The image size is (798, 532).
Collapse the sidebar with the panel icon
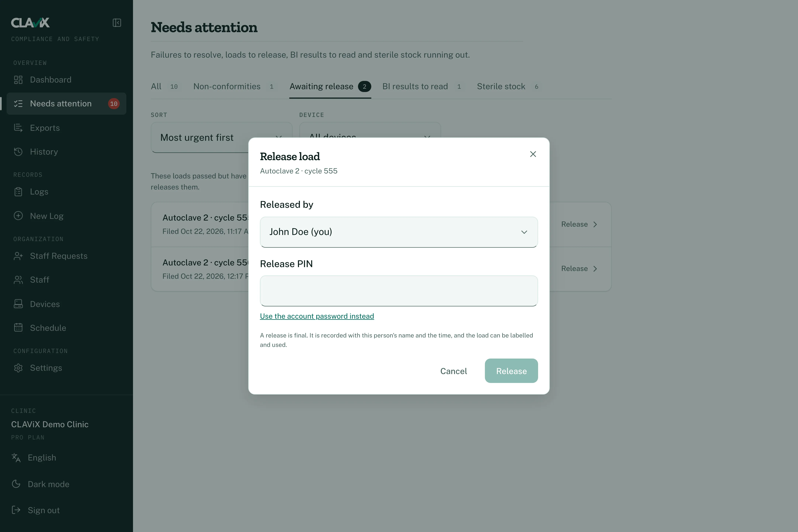tap(117, 23)
